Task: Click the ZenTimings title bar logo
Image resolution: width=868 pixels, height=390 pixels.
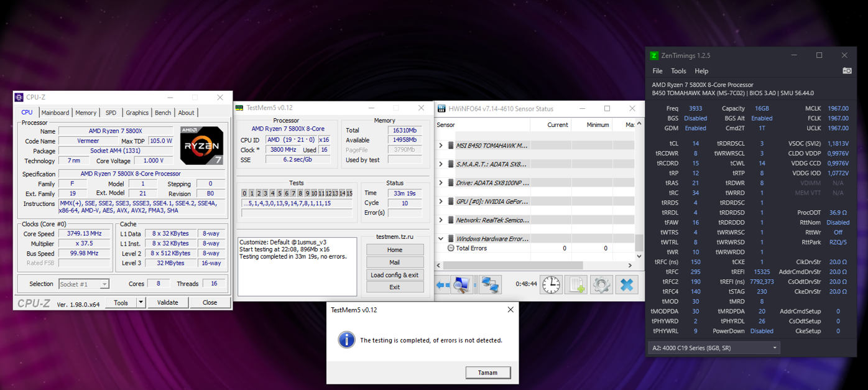Action: (654, 55)
